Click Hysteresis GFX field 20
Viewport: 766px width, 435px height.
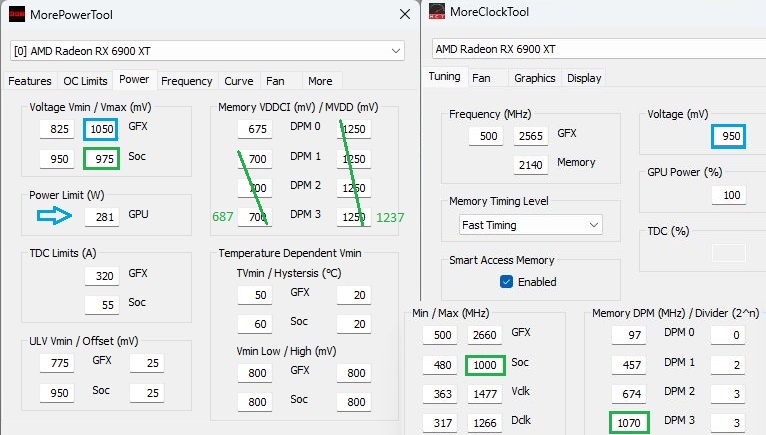pyautogui.click(x=354, y=295)
